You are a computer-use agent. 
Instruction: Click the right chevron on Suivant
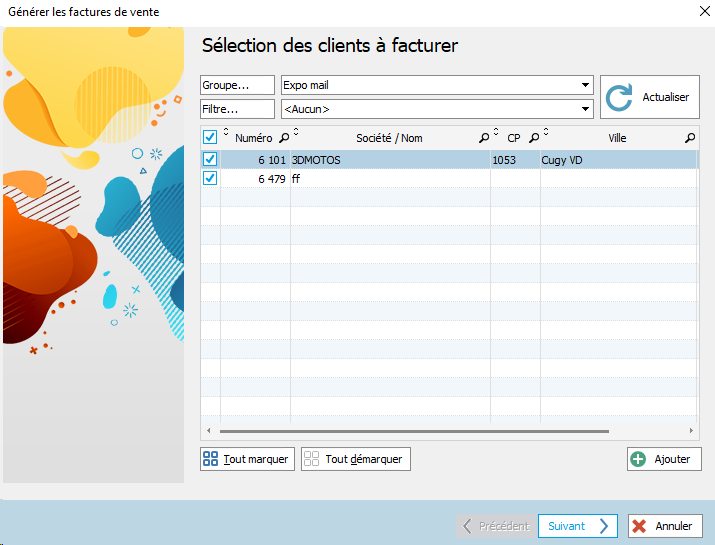[604, 526]
